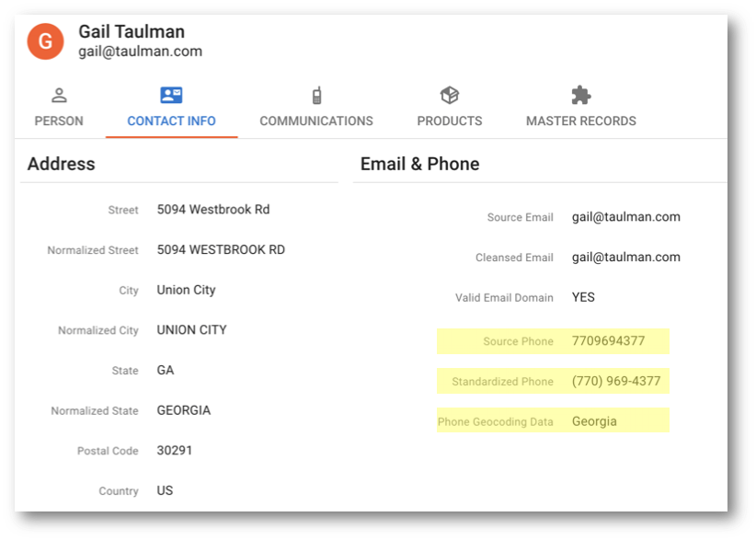
Task: Select normalized street 5094 WESTBROOK RD
Action: (221, 249)
